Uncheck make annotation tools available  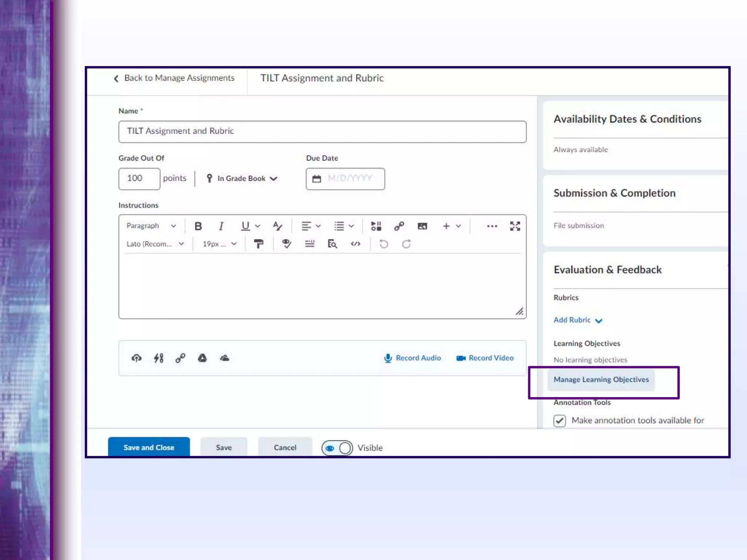pos(560,420)
